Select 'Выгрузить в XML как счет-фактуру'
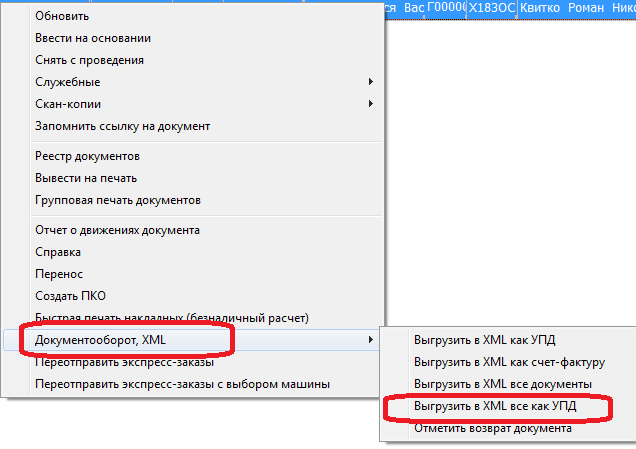This screenshot has width=636, height=449. [x=510, y=362]
